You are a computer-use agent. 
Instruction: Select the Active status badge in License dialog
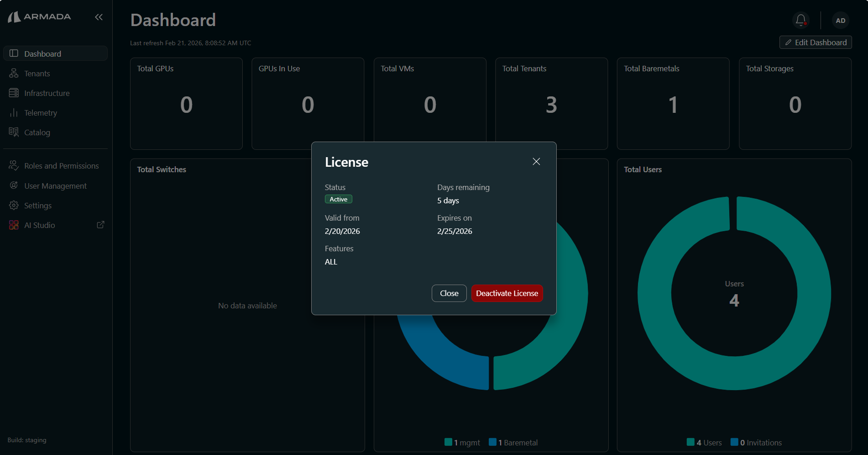coord(338,199)
